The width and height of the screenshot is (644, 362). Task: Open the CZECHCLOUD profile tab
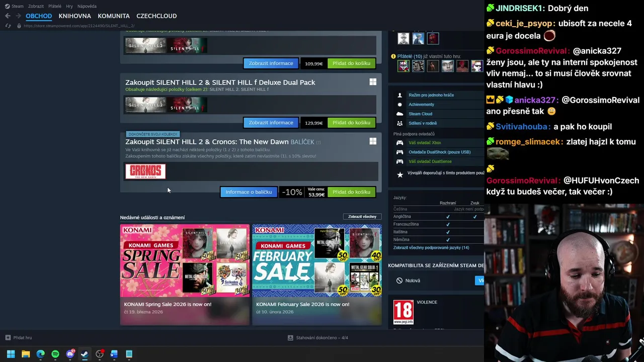pos(156,16)
